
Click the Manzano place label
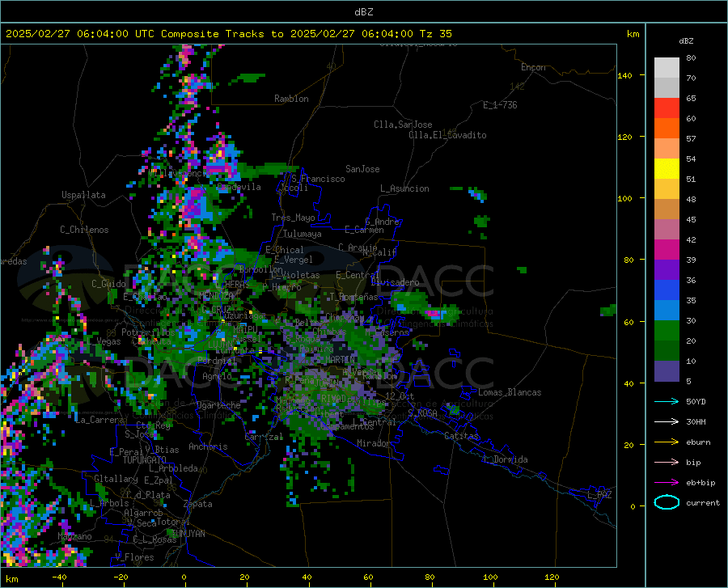74,536
